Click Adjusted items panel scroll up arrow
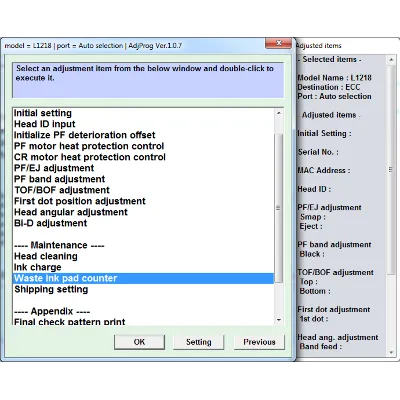The image size is (400, 400). [x=391, y=60]
